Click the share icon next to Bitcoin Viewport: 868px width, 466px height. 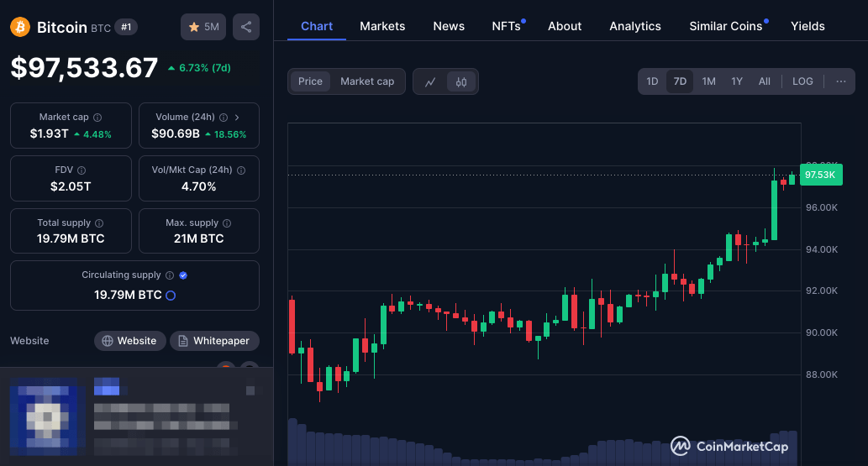[245, 27]
